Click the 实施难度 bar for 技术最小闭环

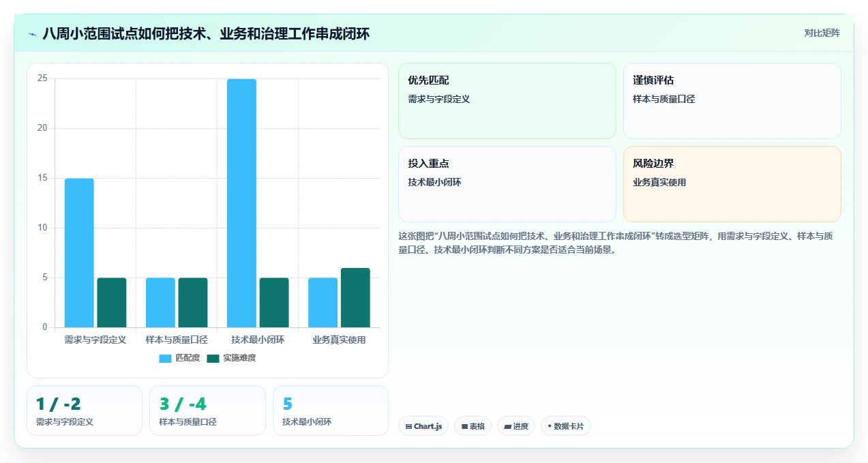pyautogui.click(x=274, y=303)
